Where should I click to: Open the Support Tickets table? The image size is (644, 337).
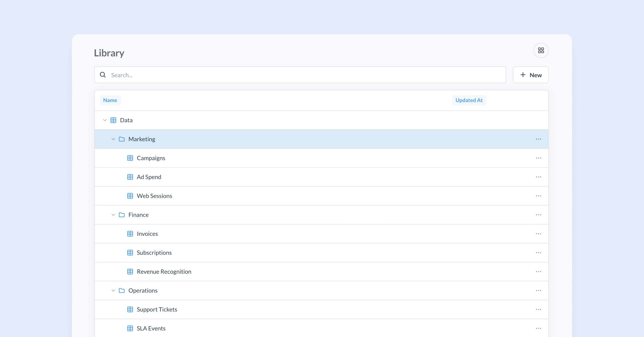[x=157, y=309]
